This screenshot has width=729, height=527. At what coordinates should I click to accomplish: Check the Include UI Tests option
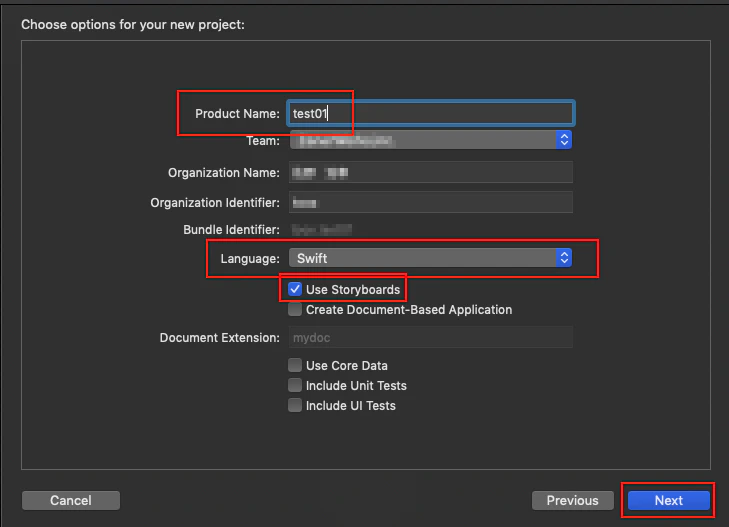coord(295,405)
